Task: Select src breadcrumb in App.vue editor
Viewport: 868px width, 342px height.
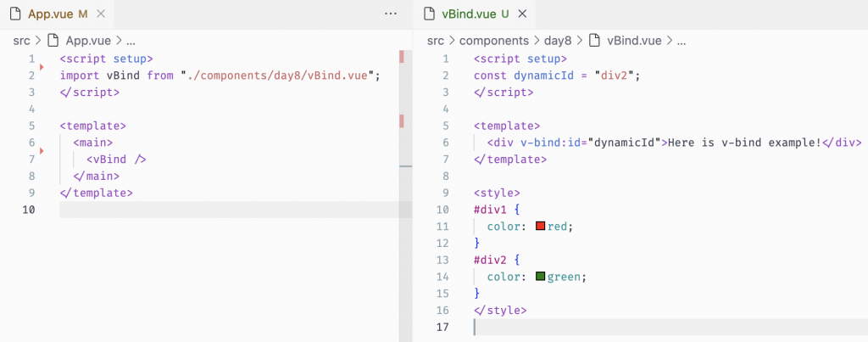Action: [x=21, y=41]
